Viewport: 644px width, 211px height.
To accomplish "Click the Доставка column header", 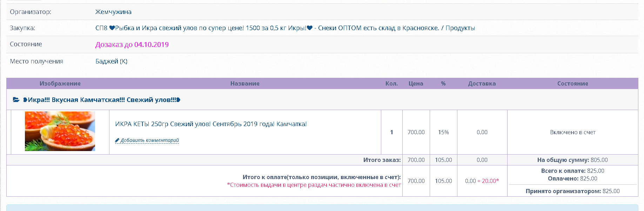I will [482, 83].
